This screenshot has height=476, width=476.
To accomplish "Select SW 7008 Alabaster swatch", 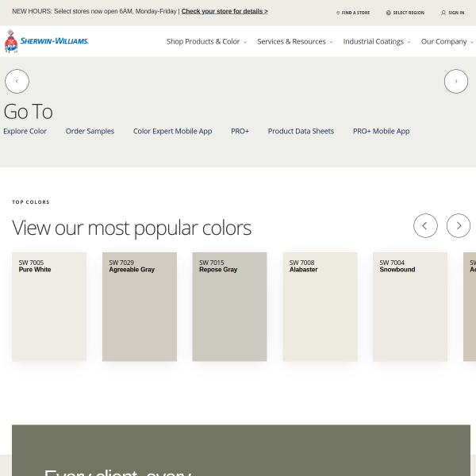I will 320,306.
